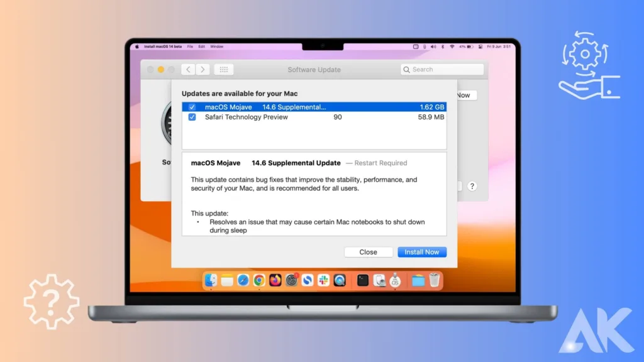Viewport: 644px width, 362px height.
Task: Click the yellow minimize window button
Action: click(x=161, y=70)
